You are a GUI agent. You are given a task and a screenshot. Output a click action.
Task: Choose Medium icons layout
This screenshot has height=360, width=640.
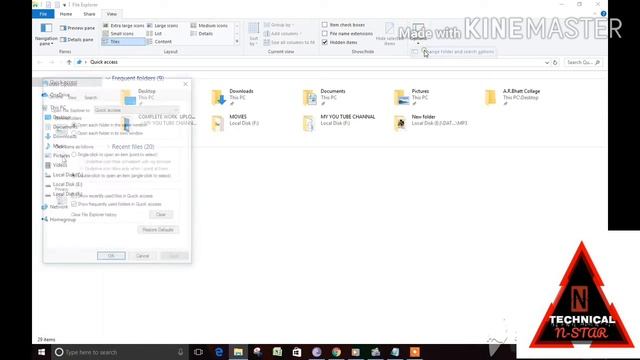pos(209,26)
